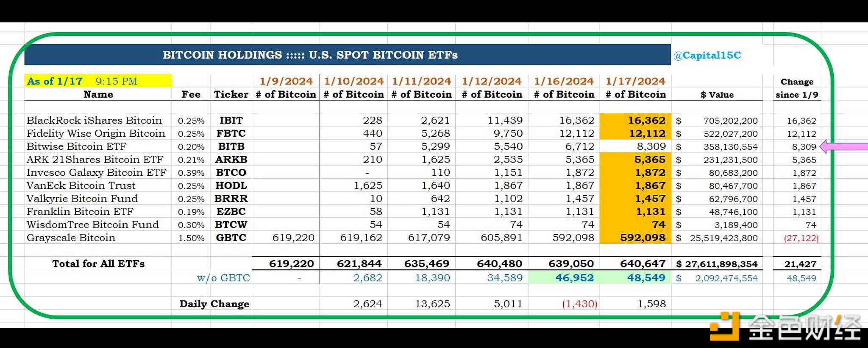This screenshot has height=348, width=868.
Task: Click the FBTC ticker cell
Action: tap(231, 133)
